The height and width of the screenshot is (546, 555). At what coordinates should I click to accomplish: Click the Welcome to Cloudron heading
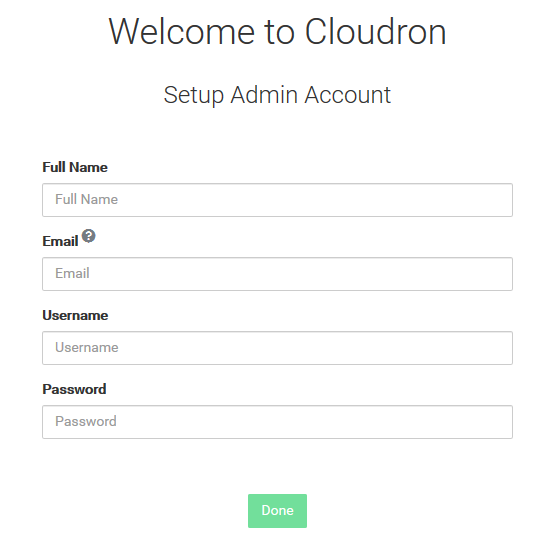coord(277,32)
